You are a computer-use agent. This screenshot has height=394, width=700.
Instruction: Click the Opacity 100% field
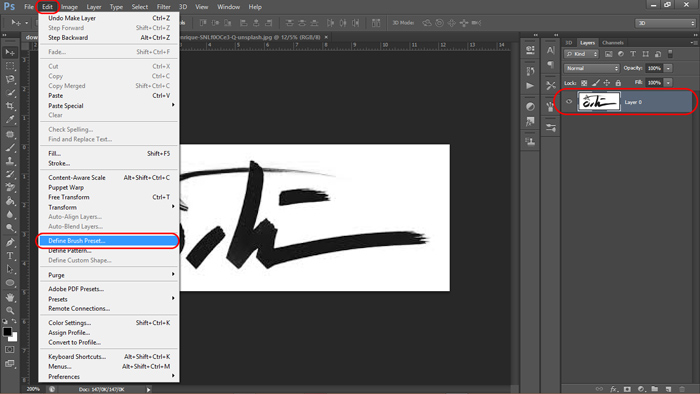654,68
